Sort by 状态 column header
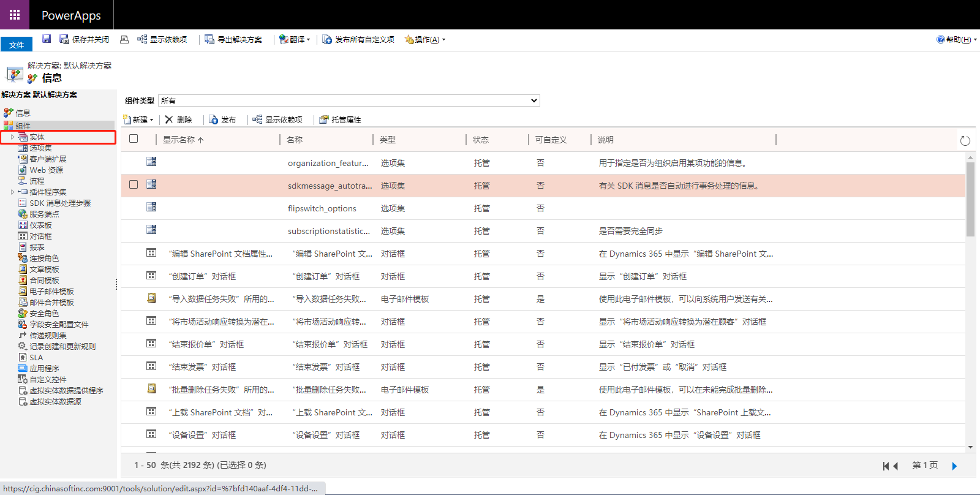This screenshot has height=495, width=980. click(x=480, y=140)
